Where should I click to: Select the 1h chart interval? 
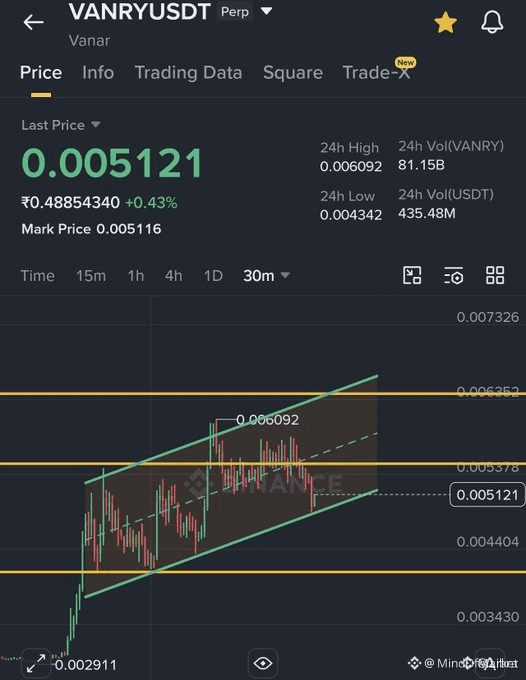pos(136,276)
